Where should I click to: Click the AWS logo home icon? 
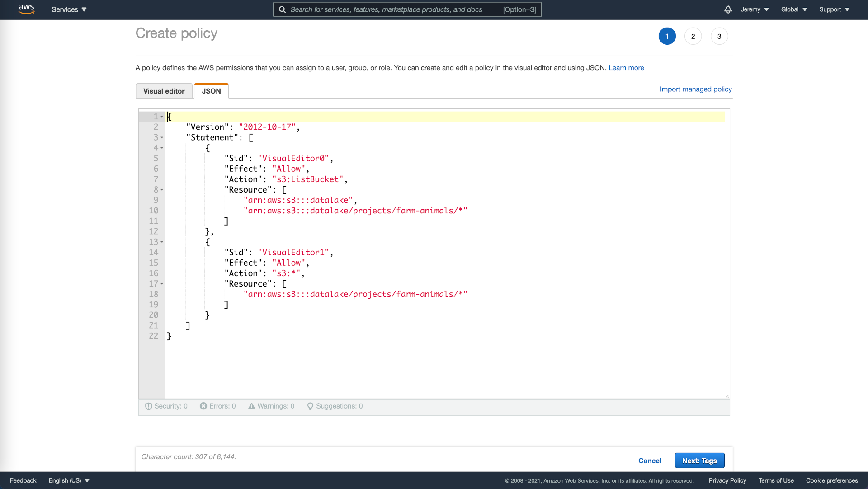tap(26, 9)
